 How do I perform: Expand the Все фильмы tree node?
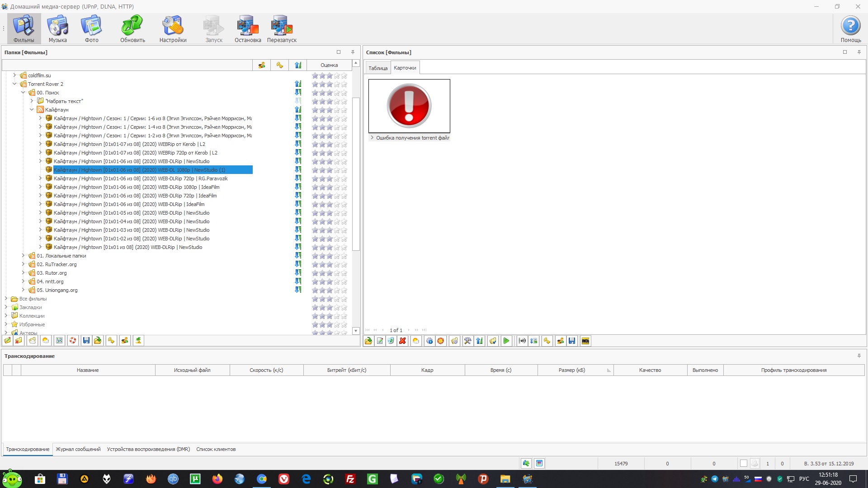pyautogui.click(x=6, y=299)
